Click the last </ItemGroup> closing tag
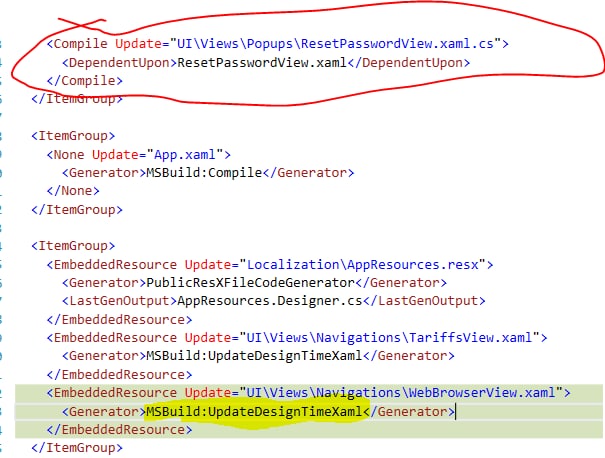Screen dimensions: 605x458 coord(77,448)
